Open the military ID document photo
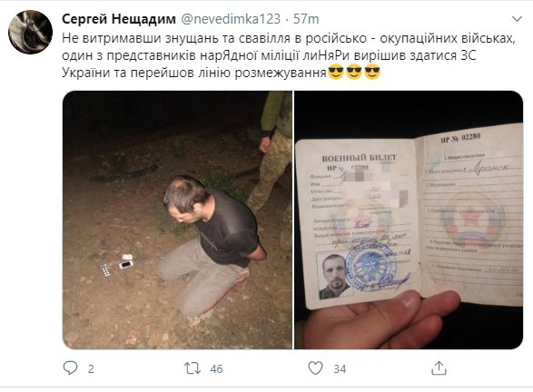 (x=409, y=220)
